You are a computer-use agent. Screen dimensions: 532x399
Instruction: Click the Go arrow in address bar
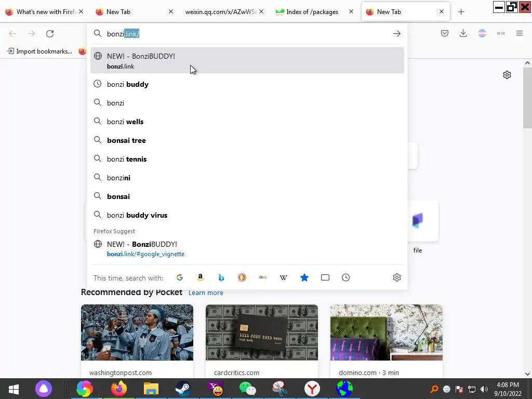pyautogui.click(x=396, y=34)
